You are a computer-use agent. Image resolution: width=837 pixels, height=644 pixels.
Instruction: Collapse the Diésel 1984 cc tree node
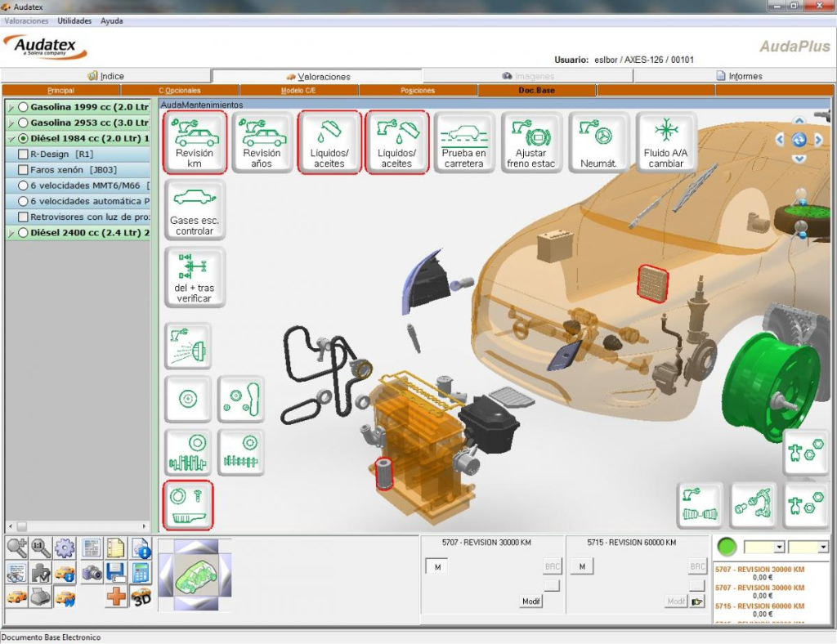click(x=11, y=139)
